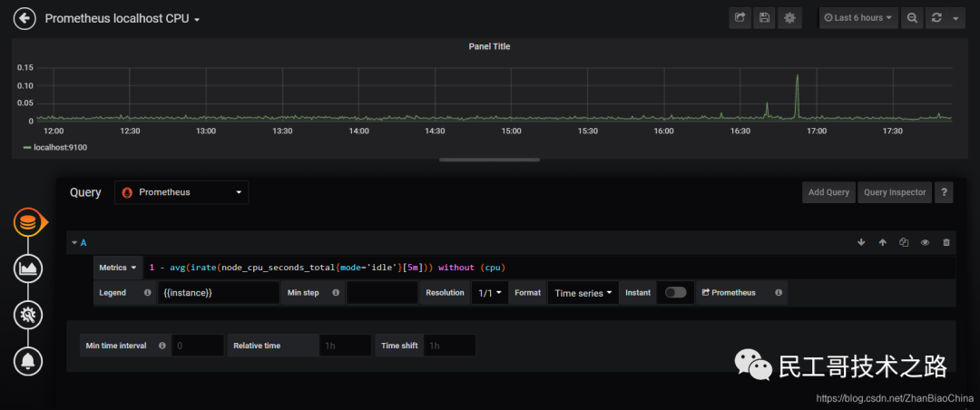Go back using the arrow icon
The height and width of the screenshot is (410, 980).
point(24,18)
